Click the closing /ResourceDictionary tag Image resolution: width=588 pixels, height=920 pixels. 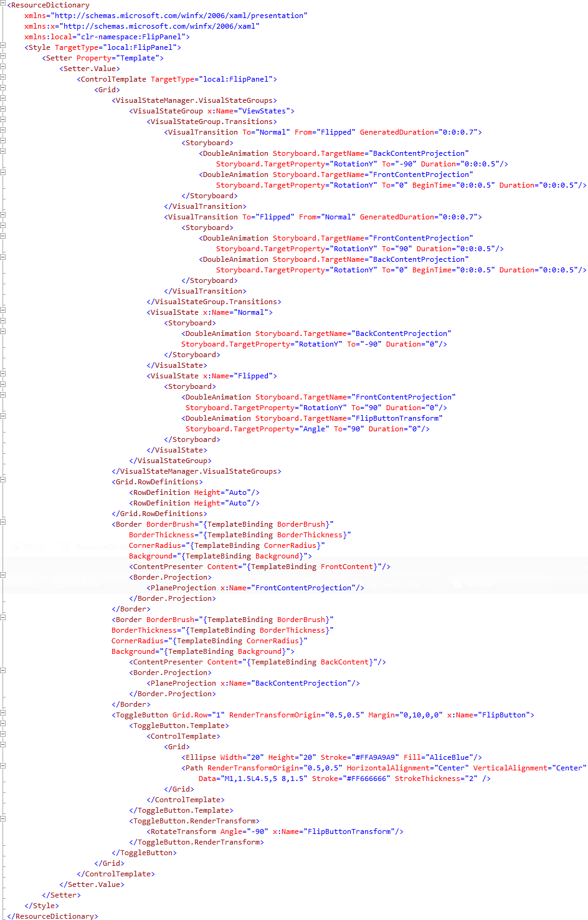click(53, 916)
